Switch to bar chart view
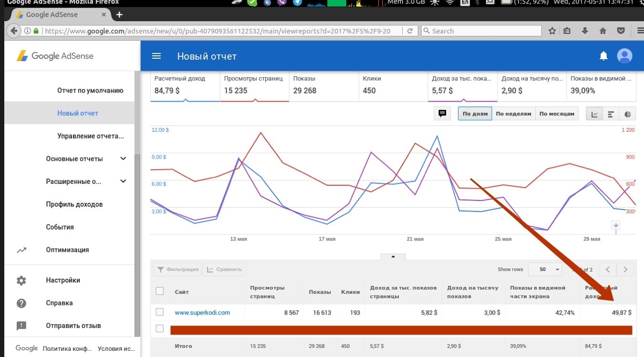644x357 pixels. [x=611, y=114]
